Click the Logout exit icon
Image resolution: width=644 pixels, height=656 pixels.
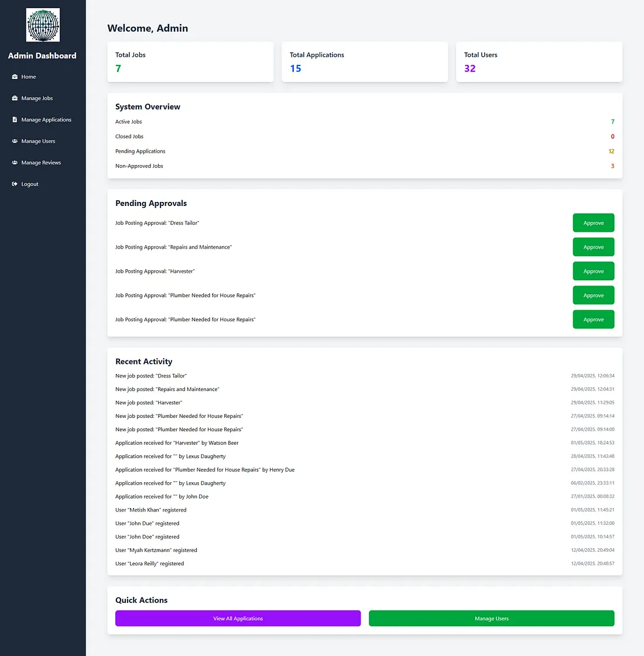pos(13,184)
